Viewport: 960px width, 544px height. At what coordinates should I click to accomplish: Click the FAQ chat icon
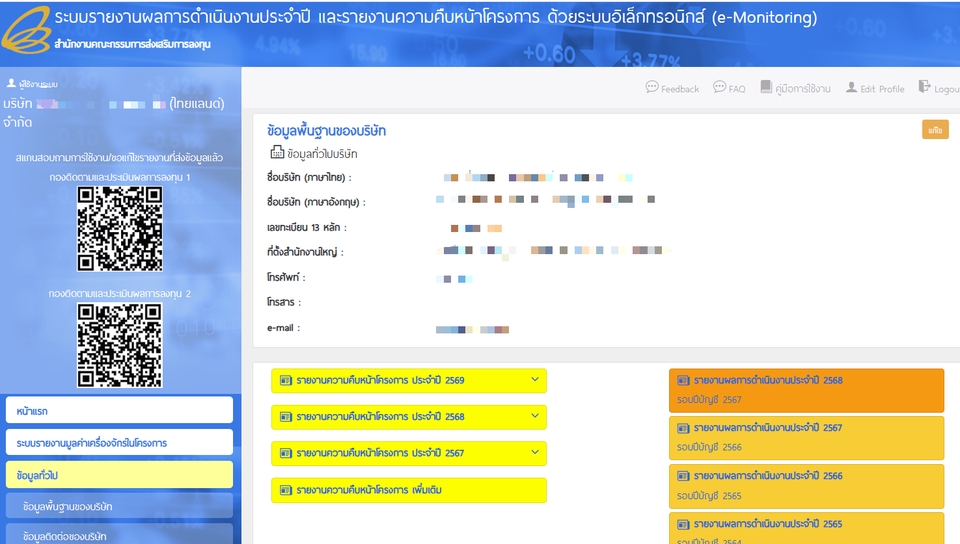719,88
